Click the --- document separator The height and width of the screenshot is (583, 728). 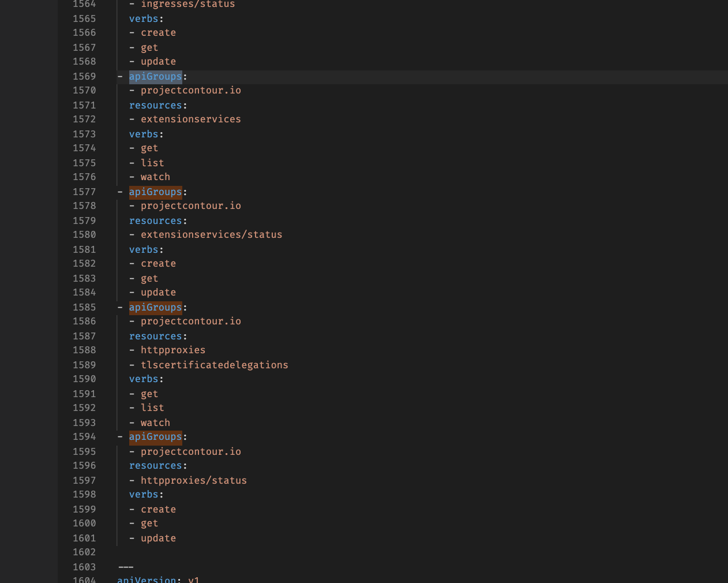pyautogui.click(x=126, y=567)
